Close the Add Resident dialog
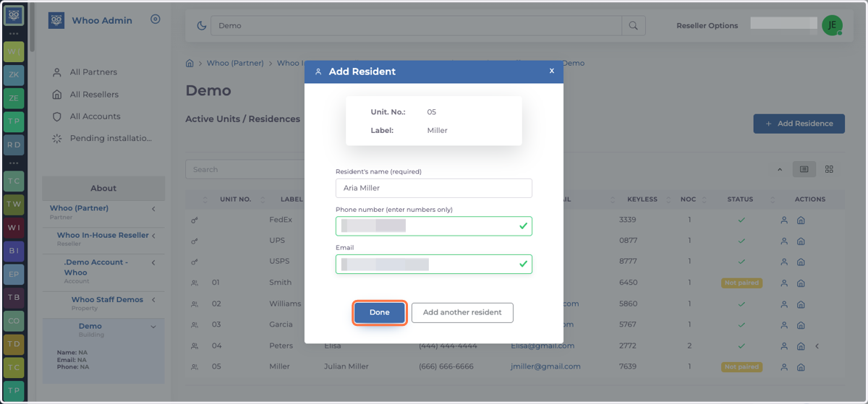Screen dimensions: 868x404 click(552, 71)
